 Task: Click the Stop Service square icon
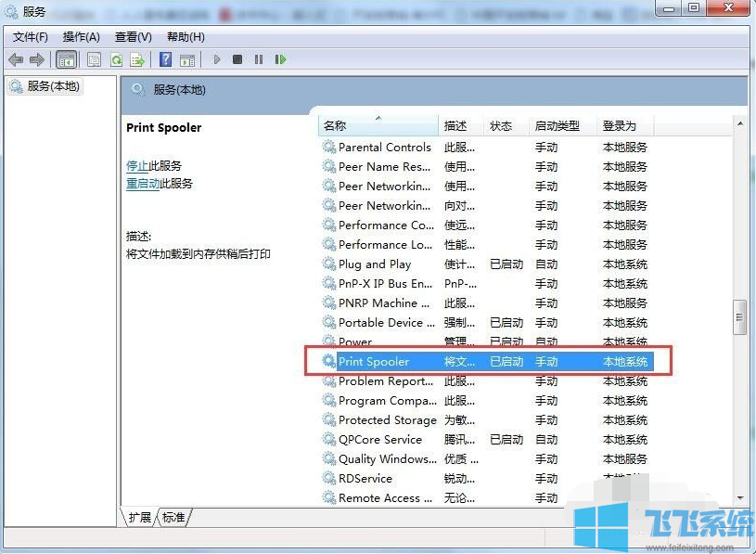coord(237,58)
